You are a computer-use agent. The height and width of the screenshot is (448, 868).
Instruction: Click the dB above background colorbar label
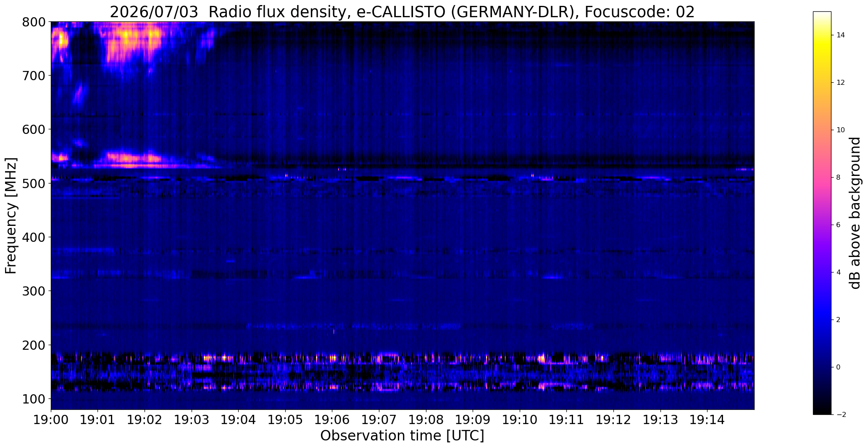click(855, 213)
